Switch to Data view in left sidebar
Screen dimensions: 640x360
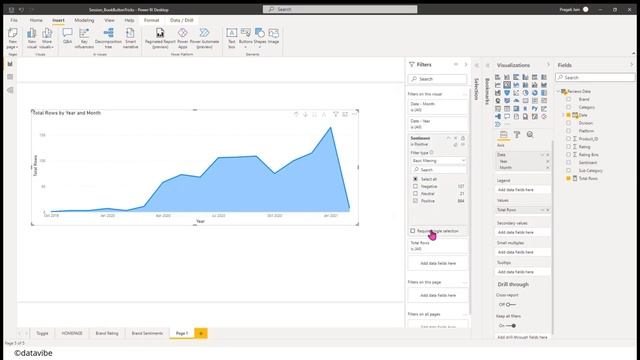(x=10, y=77)
